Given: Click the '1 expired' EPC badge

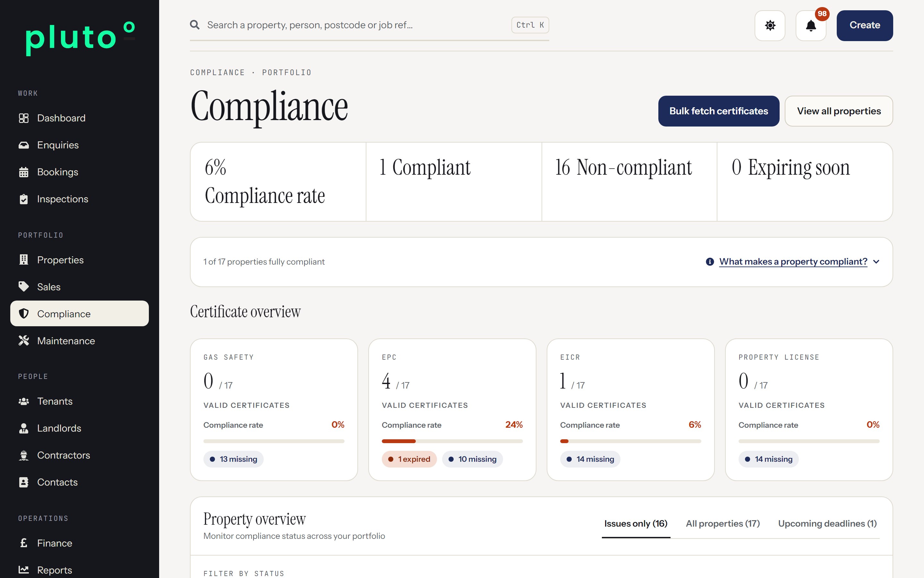Looking at the screenshot, I should point(409,459).
